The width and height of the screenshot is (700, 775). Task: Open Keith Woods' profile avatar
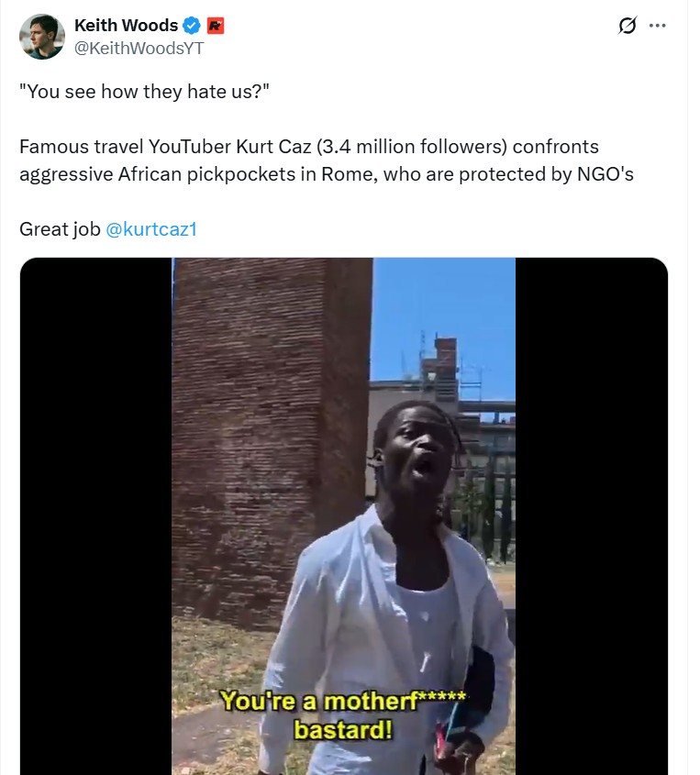point(42,37)
